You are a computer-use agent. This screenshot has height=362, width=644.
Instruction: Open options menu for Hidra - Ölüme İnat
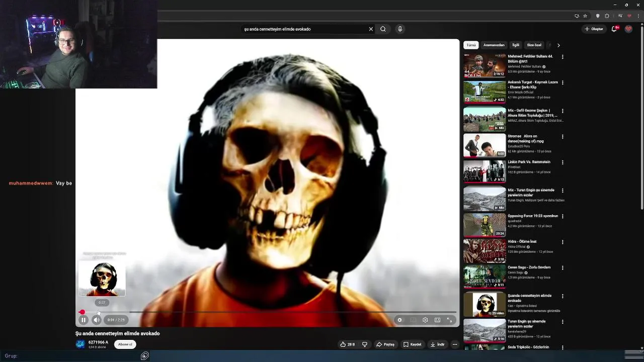click(562, 242)
